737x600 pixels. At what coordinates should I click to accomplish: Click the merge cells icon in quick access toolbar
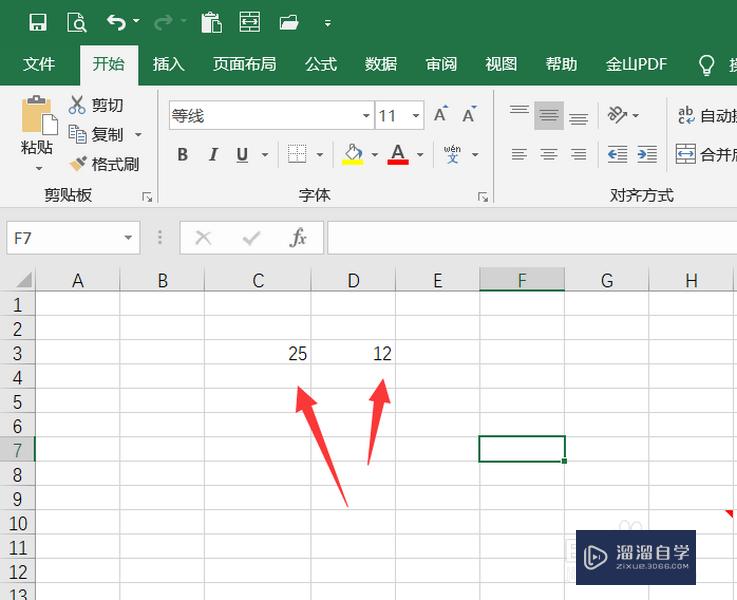(250, 22)
